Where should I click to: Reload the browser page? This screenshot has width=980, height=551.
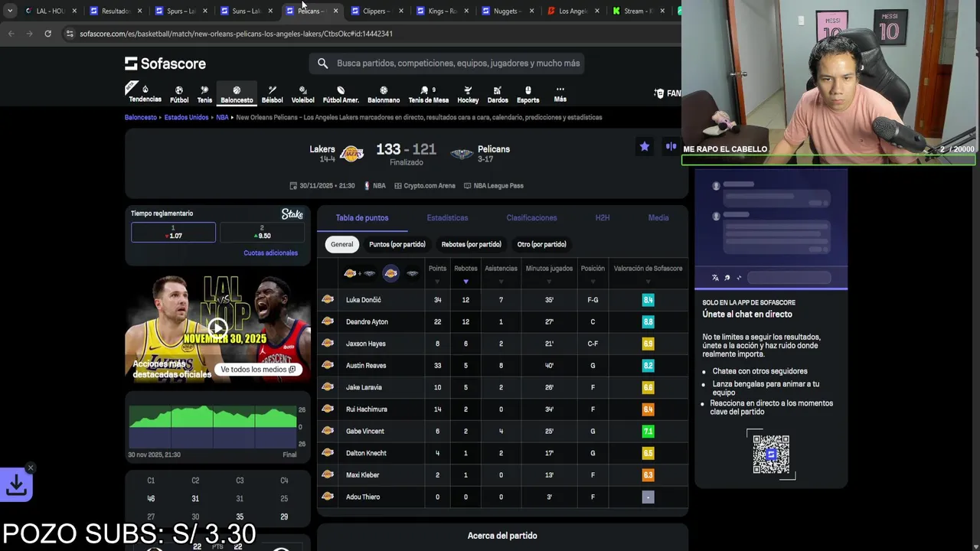47,34
